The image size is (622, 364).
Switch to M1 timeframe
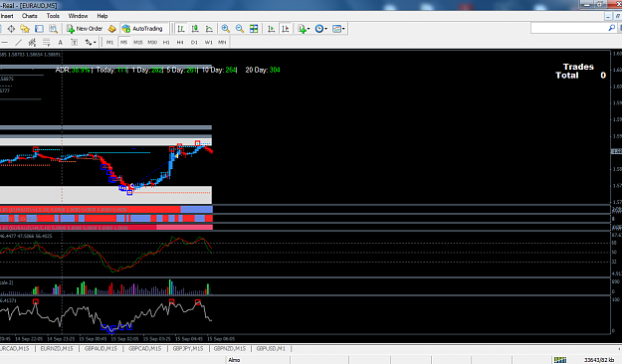pos(109,42)
